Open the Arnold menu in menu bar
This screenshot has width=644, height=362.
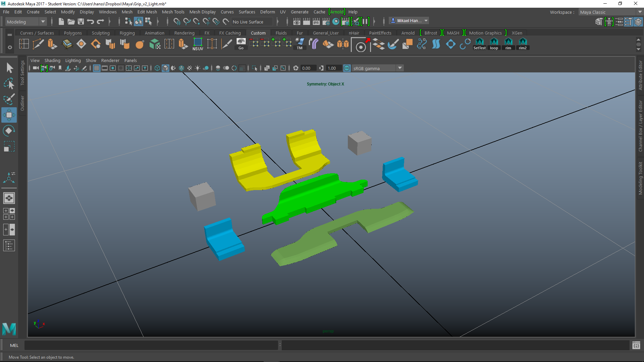click(337, 12)
